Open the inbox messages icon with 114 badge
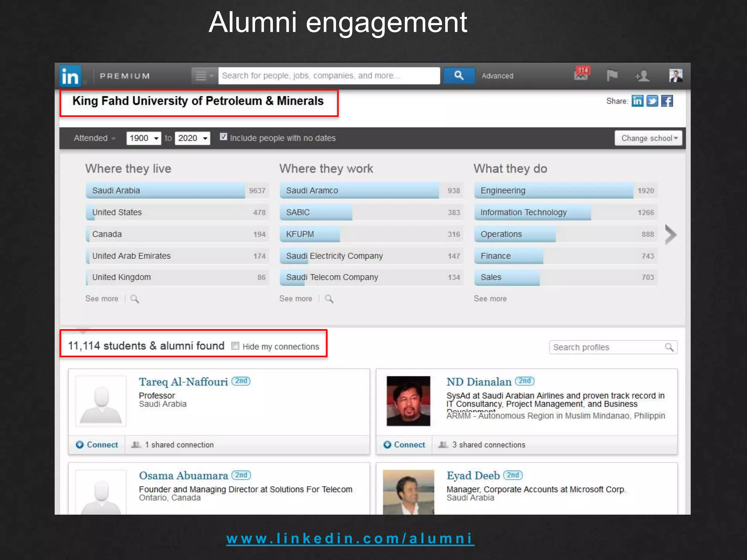Screen dimensions: 747x560 581,74
